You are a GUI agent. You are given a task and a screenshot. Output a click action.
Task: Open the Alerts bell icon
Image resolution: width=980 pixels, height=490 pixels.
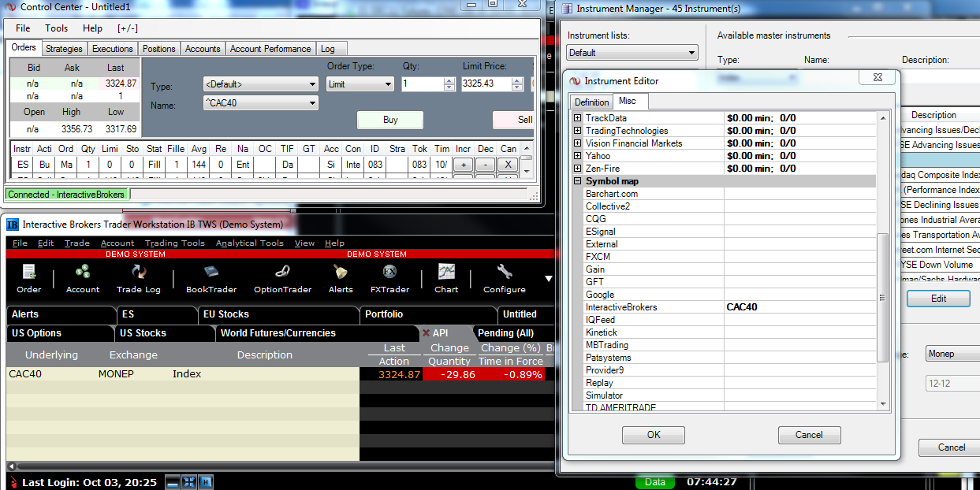[341, 279]
